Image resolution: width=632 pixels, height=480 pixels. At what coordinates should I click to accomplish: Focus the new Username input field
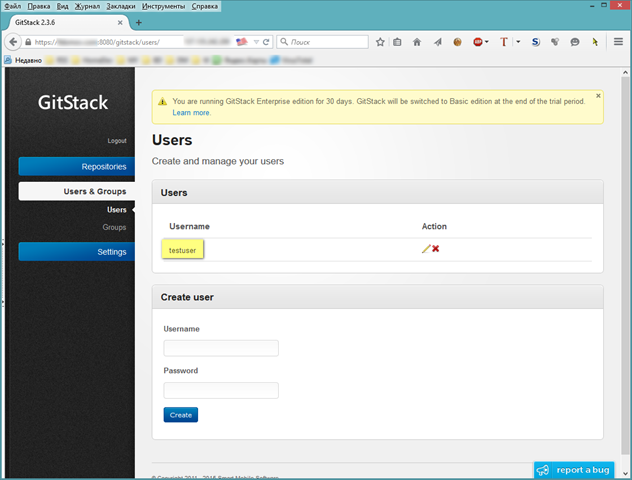[x=221, y=348]
